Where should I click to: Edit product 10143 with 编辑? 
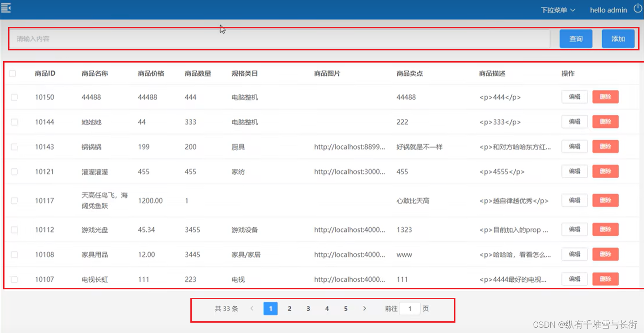click(x=575, y=146)
